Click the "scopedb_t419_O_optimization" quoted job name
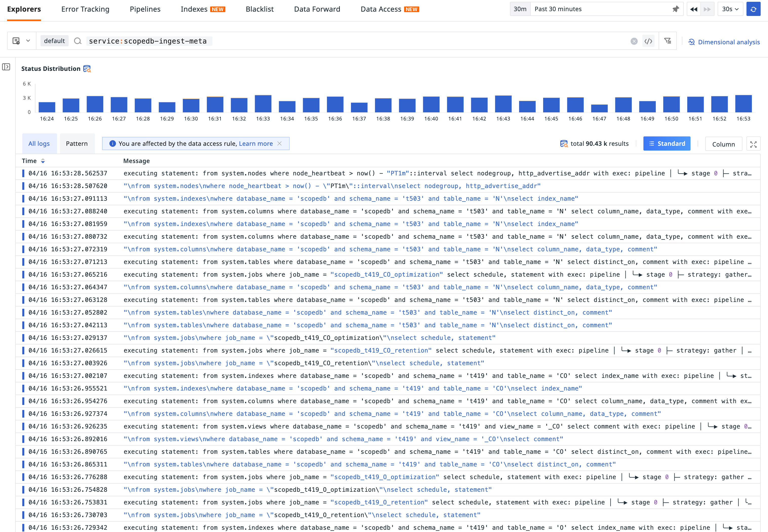This screenshot has height=532, width=768. (x=384, y=477)
